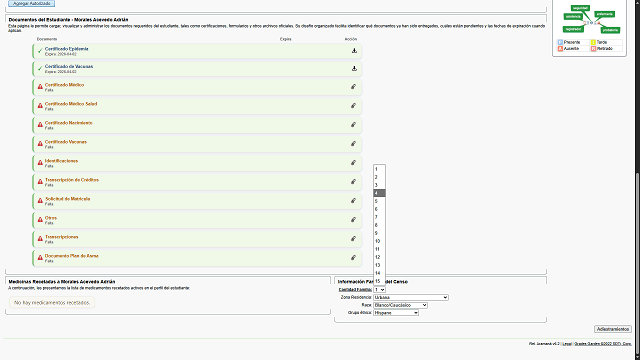640x360 pixels.
Task: Pick 9 in the open dropdown list
Action: [379, 233]
